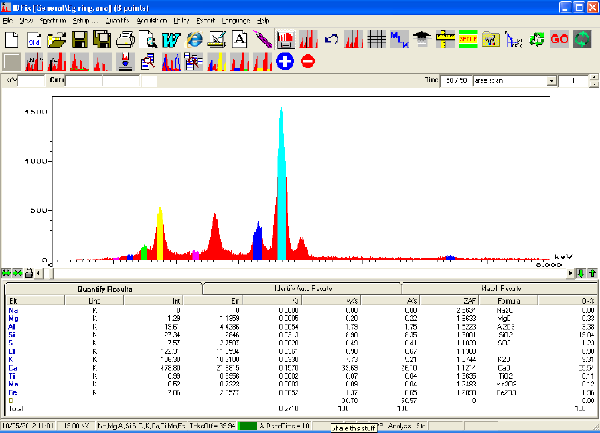Click the TiO2 formula cell
This screenshot has height=433, width=600.
tap(505, 376)
